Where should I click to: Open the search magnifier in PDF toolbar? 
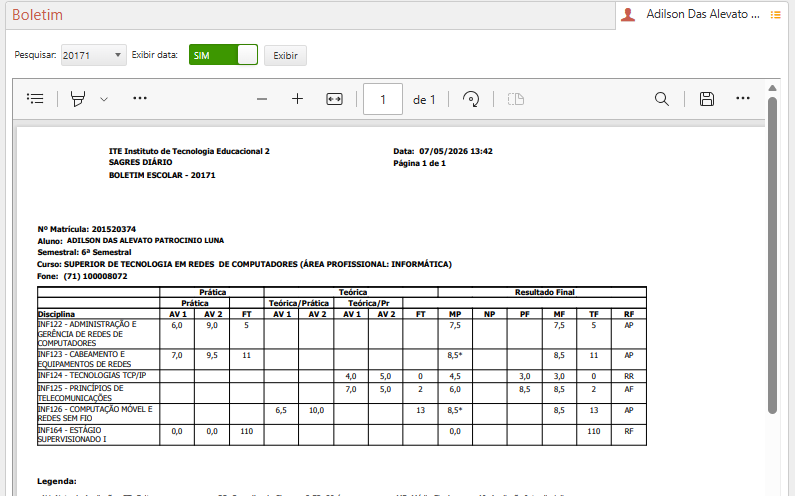coord(662,99)
